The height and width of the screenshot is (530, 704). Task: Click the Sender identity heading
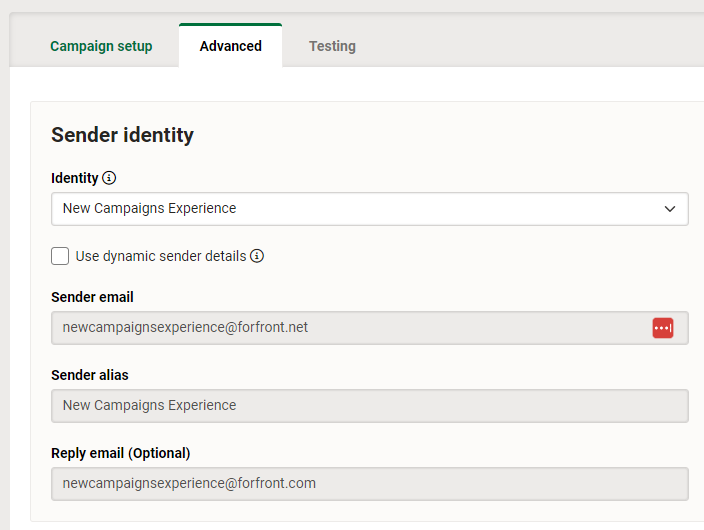point(122,135)
